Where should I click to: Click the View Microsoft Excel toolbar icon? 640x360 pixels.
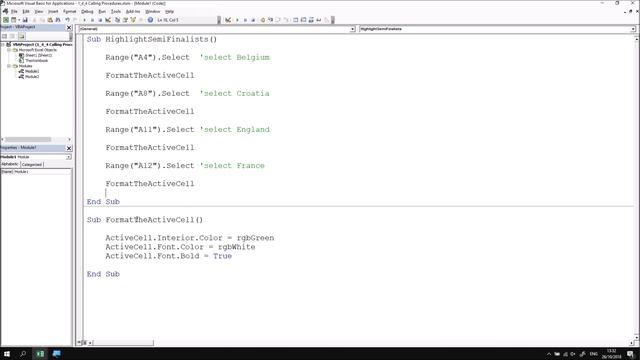pyautogui.click(x=6, y=20)
